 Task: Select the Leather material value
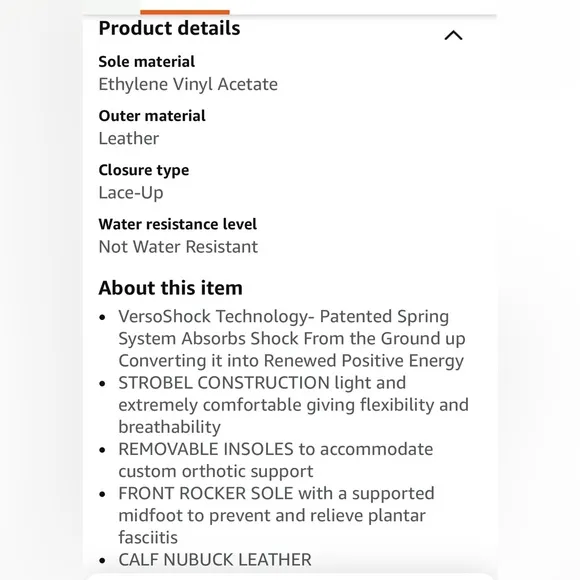129,139
